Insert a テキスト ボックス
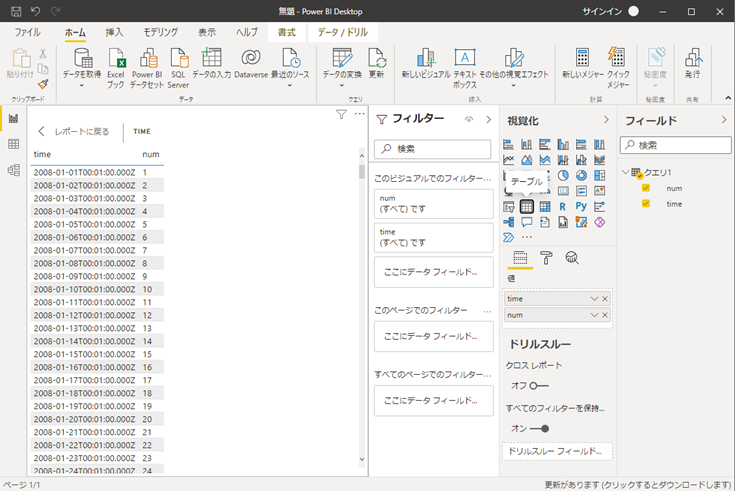This screenshot has width=735, height=491. (x=465, y=59)
